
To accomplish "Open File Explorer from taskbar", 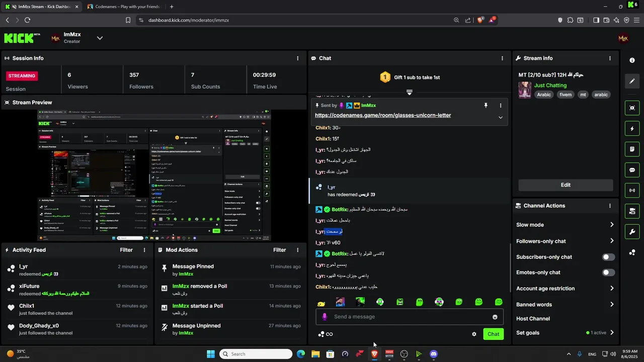I will tap(315, 354).
